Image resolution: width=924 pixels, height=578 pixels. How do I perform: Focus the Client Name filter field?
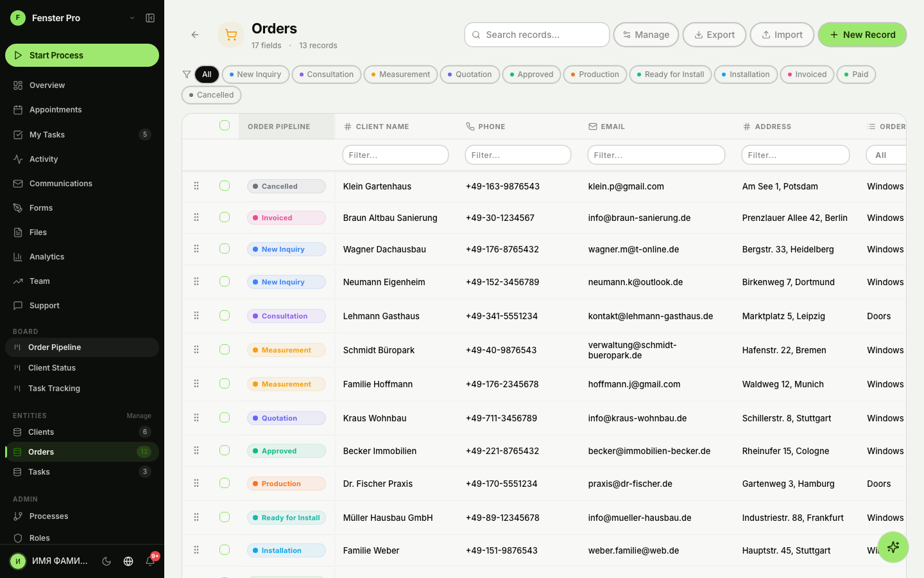point(395,155)
